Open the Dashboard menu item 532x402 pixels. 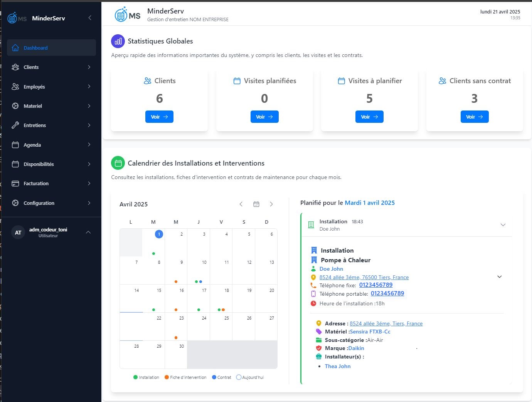coord(51,48)
